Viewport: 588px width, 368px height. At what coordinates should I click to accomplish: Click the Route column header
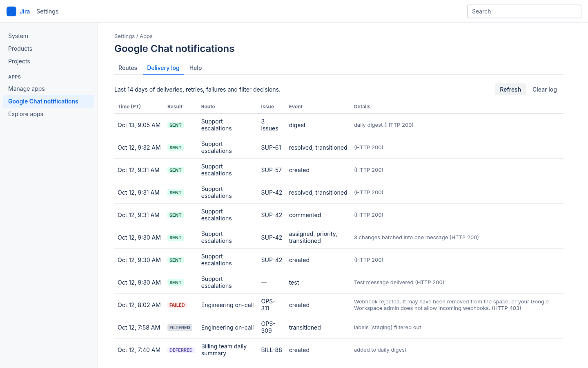[208, 107]
